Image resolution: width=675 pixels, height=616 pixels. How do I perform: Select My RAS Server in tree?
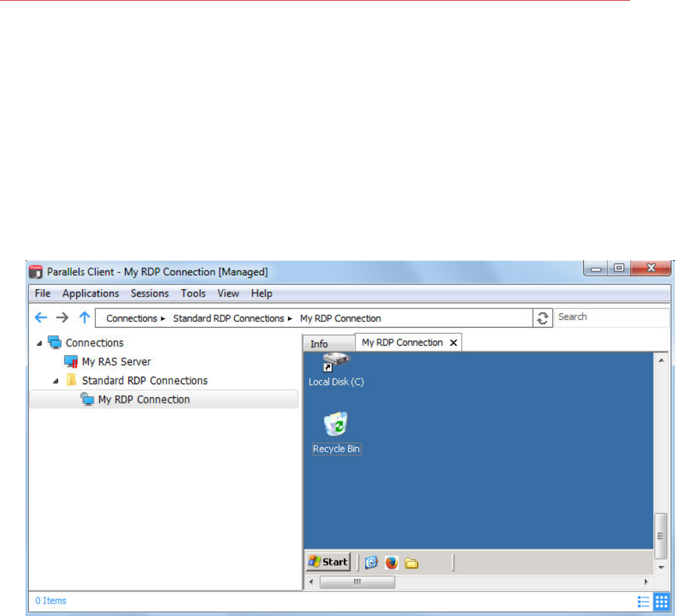(x=116, y=361)
